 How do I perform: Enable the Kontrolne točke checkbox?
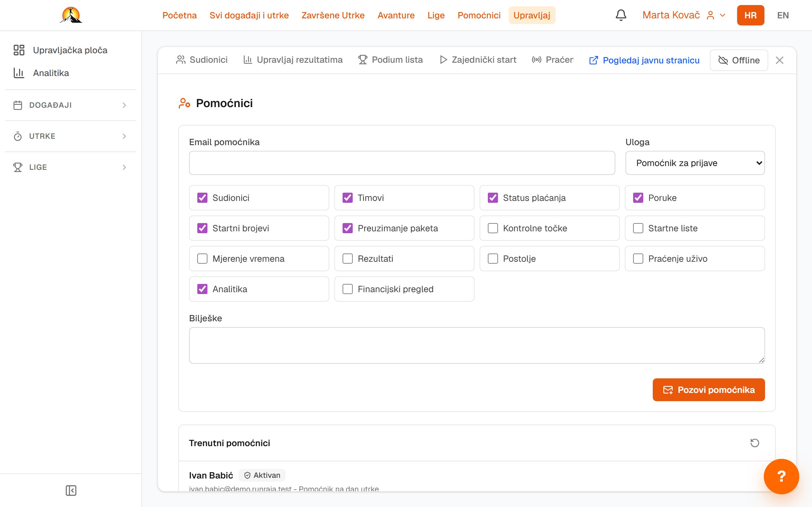pyautogui.click(x=493, y=228)
